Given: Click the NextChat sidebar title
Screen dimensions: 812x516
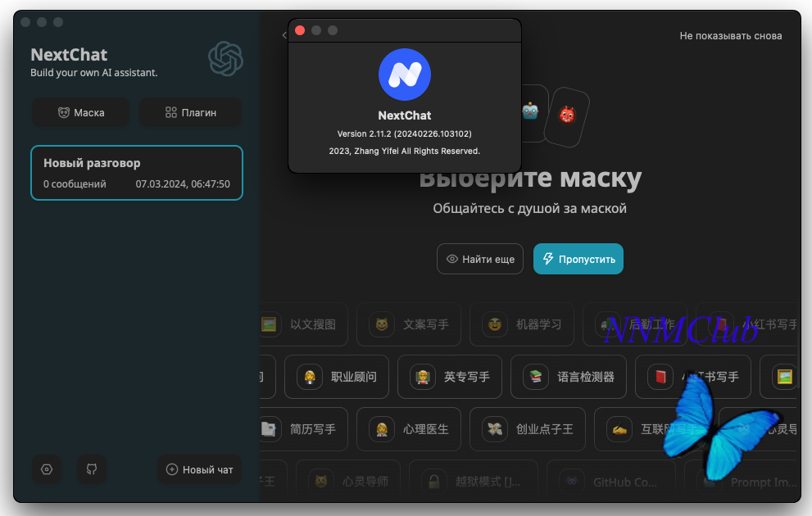Looking at the screenshot, I should [x=69, y=54].
